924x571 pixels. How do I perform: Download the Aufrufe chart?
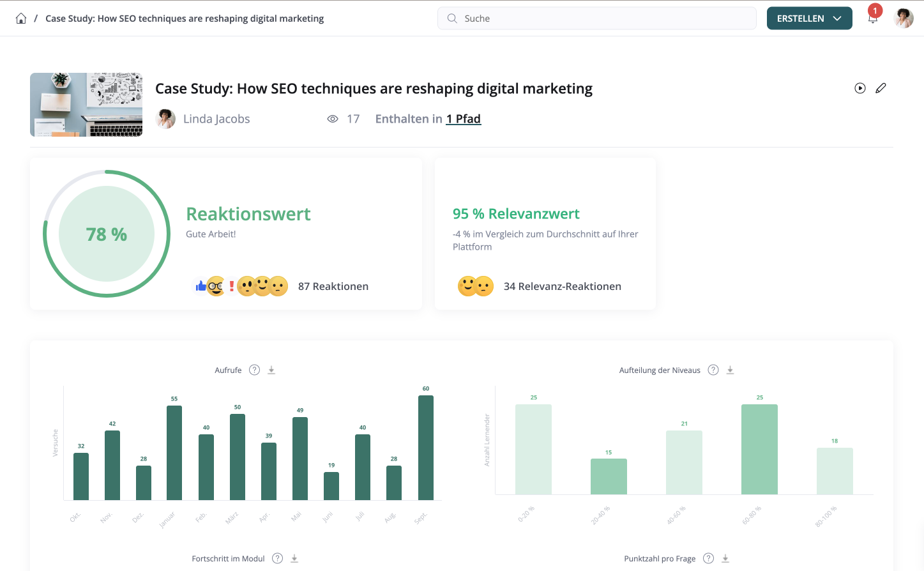pyautogui.click(x=271, y=370)
